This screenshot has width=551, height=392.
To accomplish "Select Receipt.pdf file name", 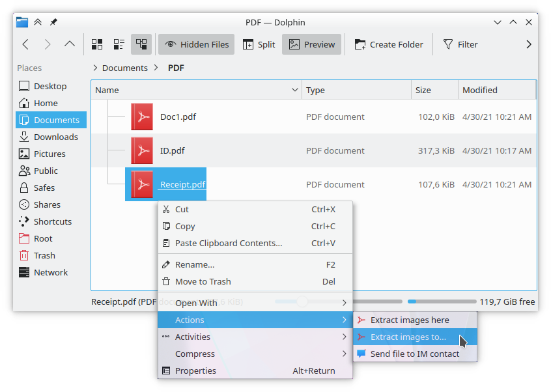I will (x=183, y=184).
